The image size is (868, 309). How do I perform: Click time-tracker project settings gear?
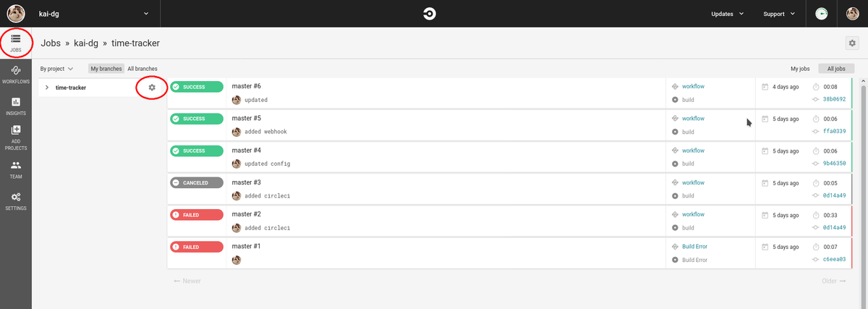[x=152, y=88]
